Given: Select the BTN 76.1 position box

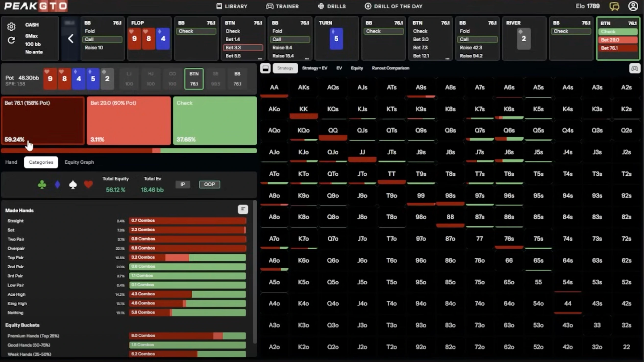Looking at the screenshot, I should tap(194, 79).
